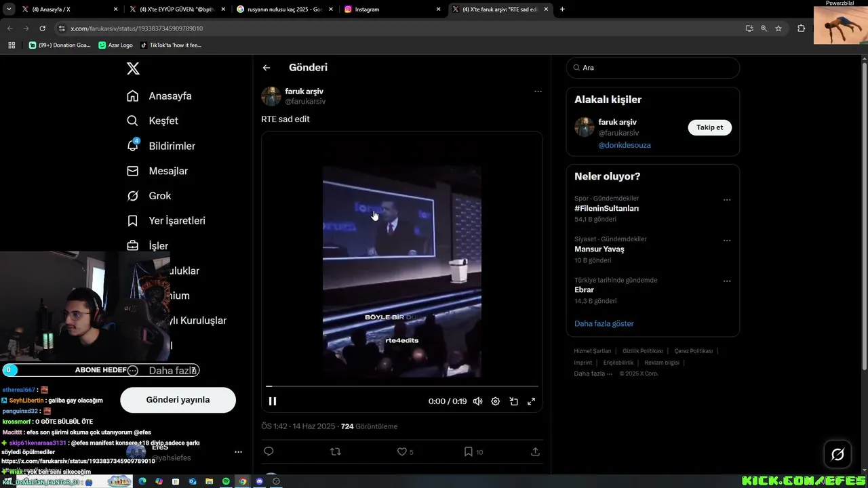868x488 pixels.
Task: Open Anasayfa home page
Action: coord(159,96)
